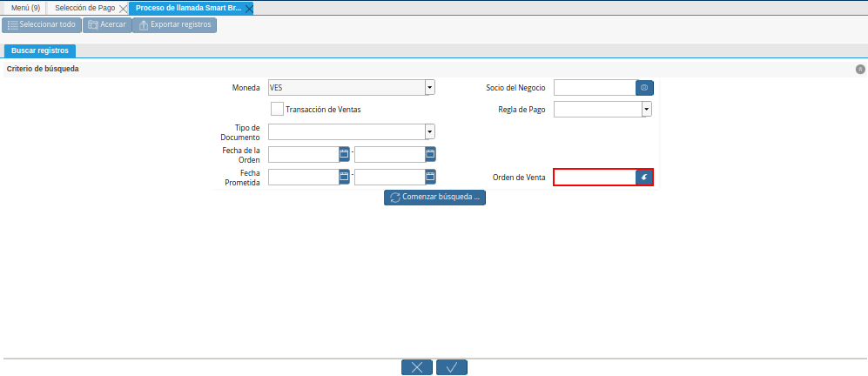Click the Acercar toolbar button

107,25
